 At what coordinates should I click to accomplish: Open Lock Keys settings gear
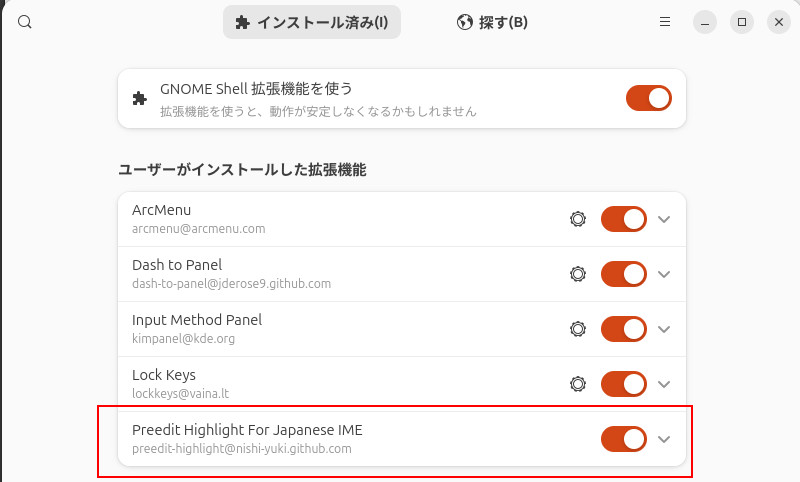point(577,383)
